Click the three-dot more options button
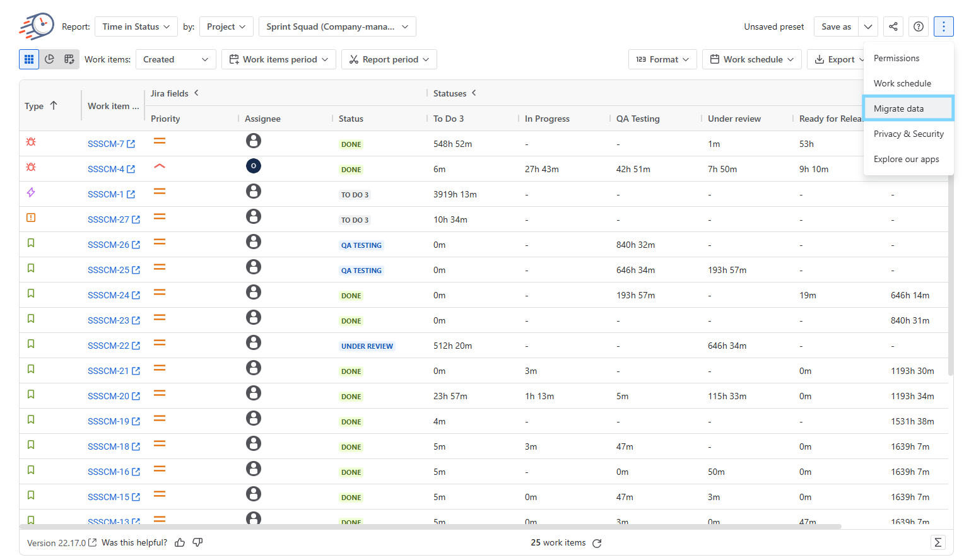Image resolution: width=964 pixels, height=560 pixels. [x=943, y=26]
